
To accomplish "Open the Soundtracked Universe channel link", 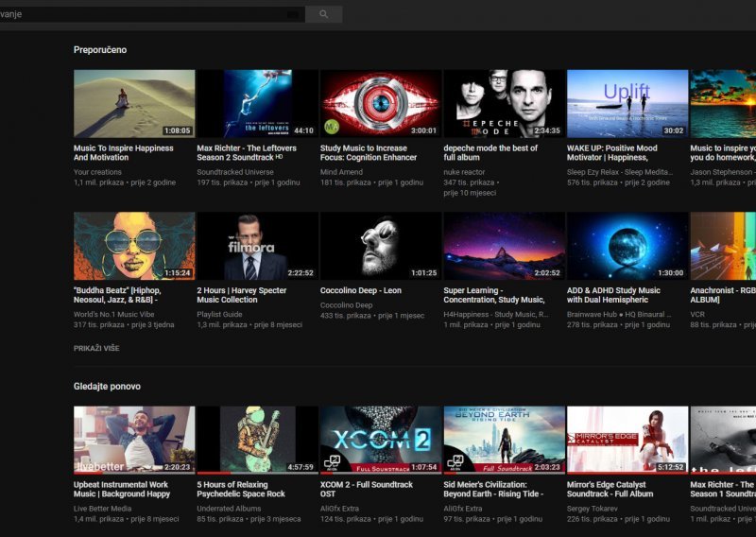I will tap(235, 172).
